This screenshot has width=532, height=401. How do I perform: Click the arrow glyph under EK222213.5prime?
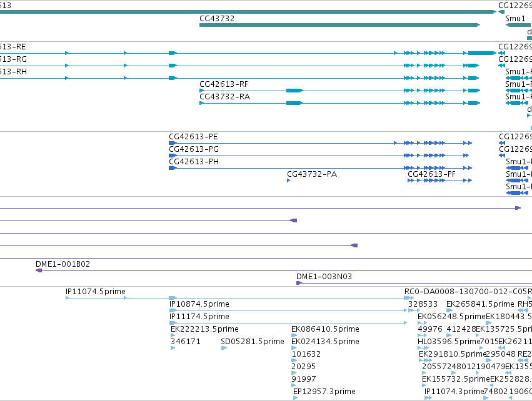173,335
